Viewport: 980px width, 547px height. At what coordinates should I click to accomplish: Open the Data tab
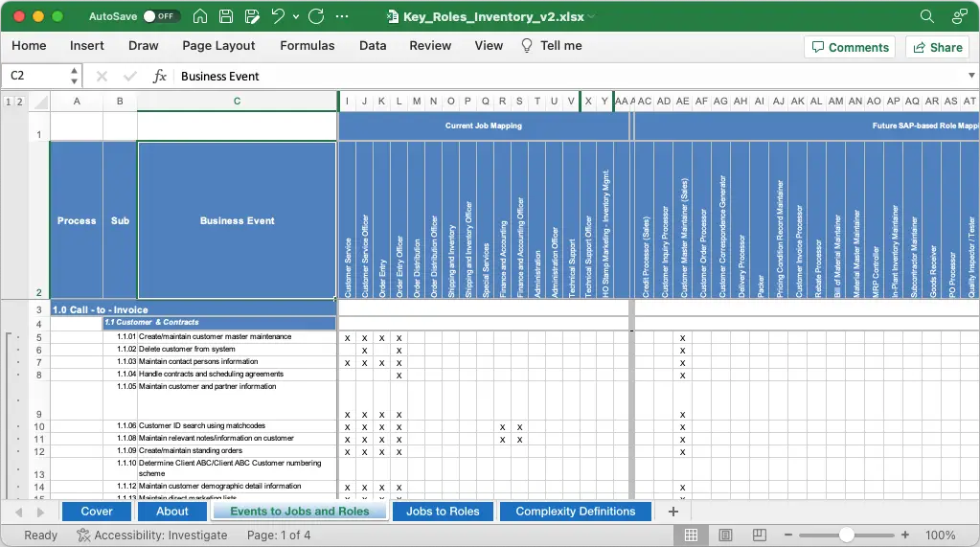tap(373, 46)
